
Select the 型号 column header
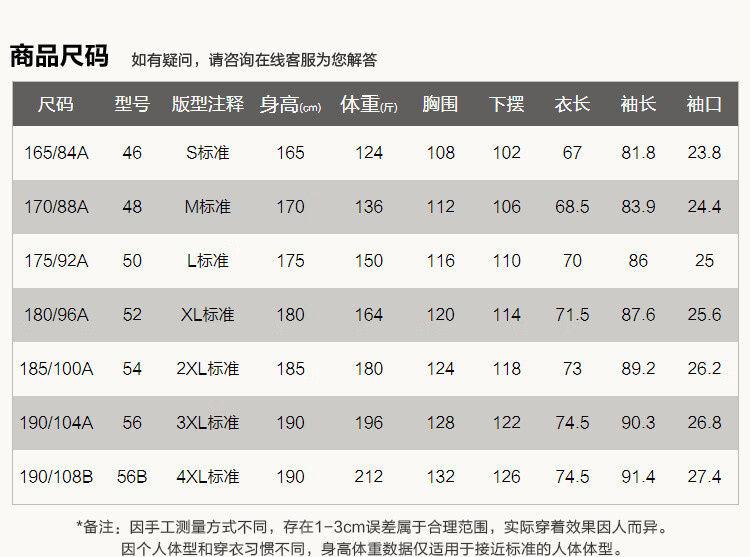[x=132, y=104]
